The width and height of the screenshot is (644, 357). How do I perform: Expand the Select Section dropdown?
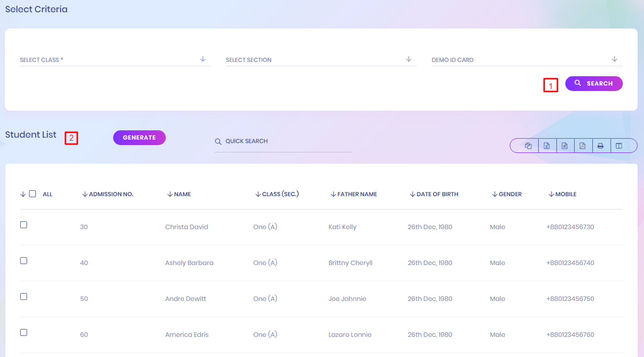pos(321,60)
